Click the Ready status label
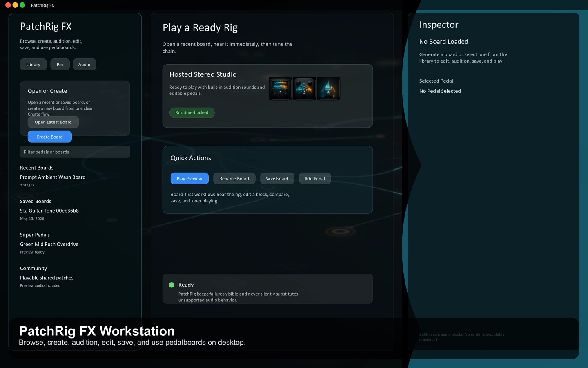The image size is (588, 368). [x=186, y=285]
